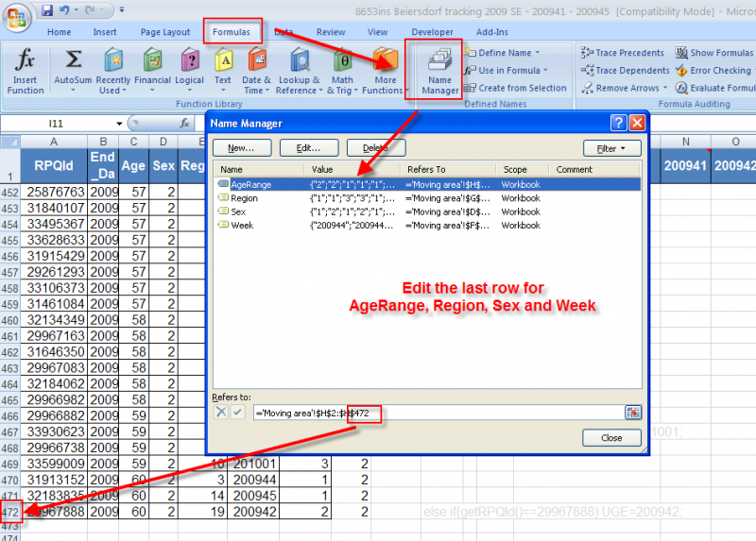The height and width of the screenshot is (541, 756).
Task: Switch to the Page Layout tab
Action: pyautogui.click(x=165, y=32)
